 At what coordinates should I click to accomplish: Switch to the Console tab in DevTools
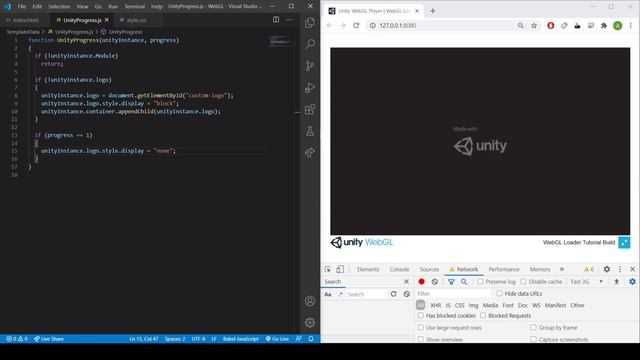399,269
